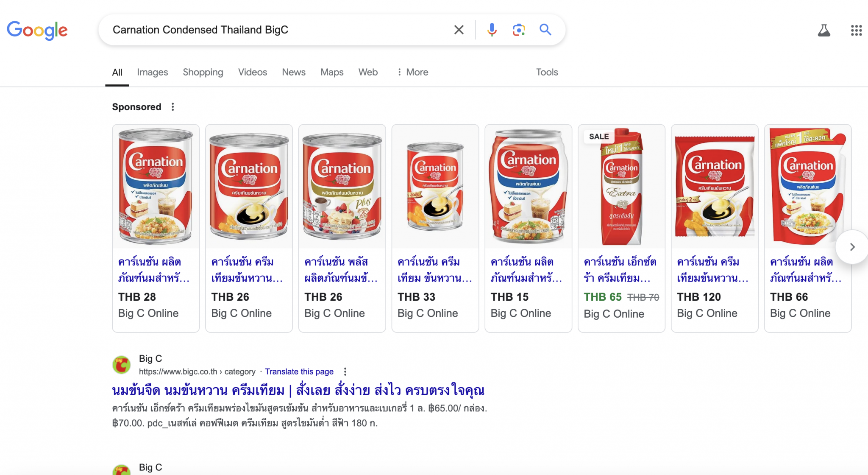868x475 pixels.
Task: Open the Big C result options menu
Action: (345, 372)
